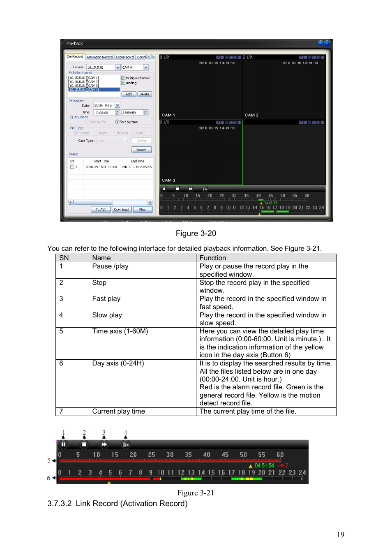392x555 pixels.
Task: Open Date 2010-9-15 dropdown
Action: [x=118, y=105]
